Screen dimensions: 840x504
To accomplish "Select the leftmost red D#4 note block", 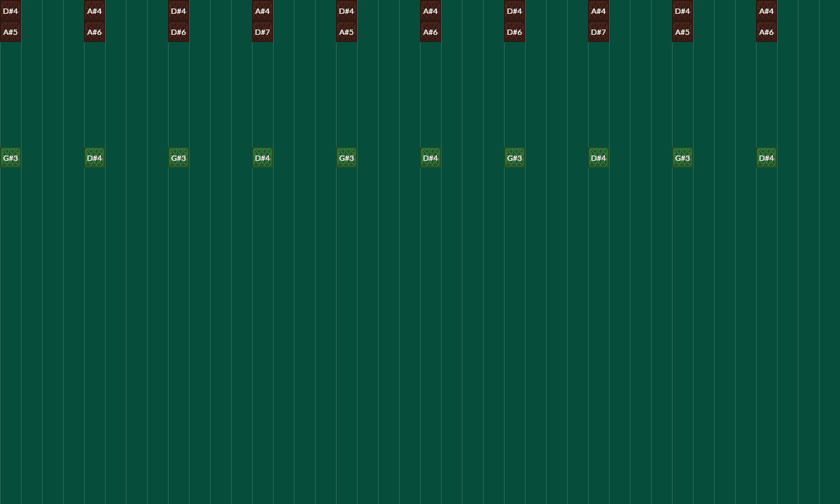I will tap(10, 11).
